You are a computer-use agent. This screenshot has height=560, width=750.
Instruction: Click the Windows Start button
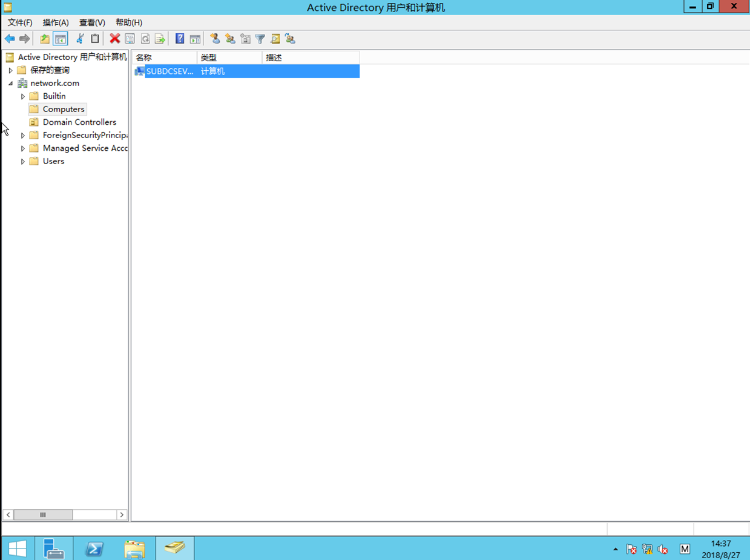click(x=17, y=548)
